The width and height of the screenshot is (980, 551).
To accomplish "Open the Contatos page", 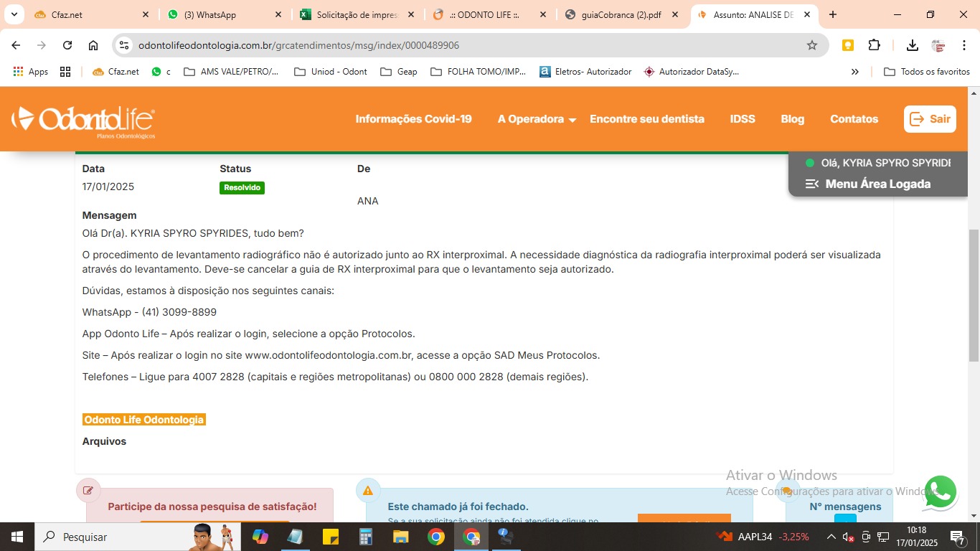I will (x=854, y=119).
